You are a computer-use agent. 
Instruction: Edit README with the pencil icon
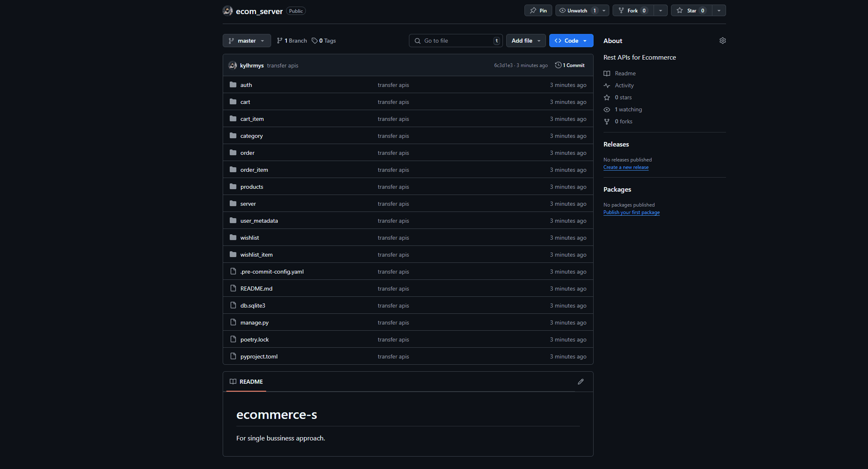tap(581, 382)
